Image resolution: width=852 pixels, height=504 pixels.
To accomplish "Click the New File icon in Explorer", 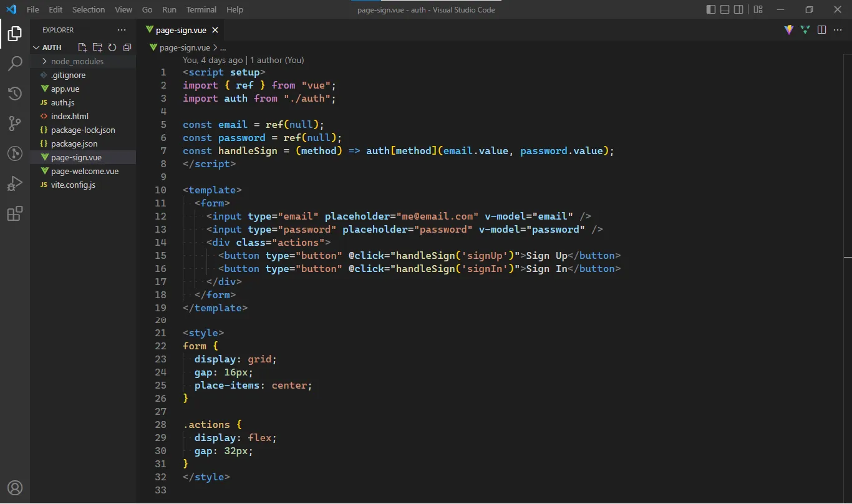I will [x=82, y=47].
